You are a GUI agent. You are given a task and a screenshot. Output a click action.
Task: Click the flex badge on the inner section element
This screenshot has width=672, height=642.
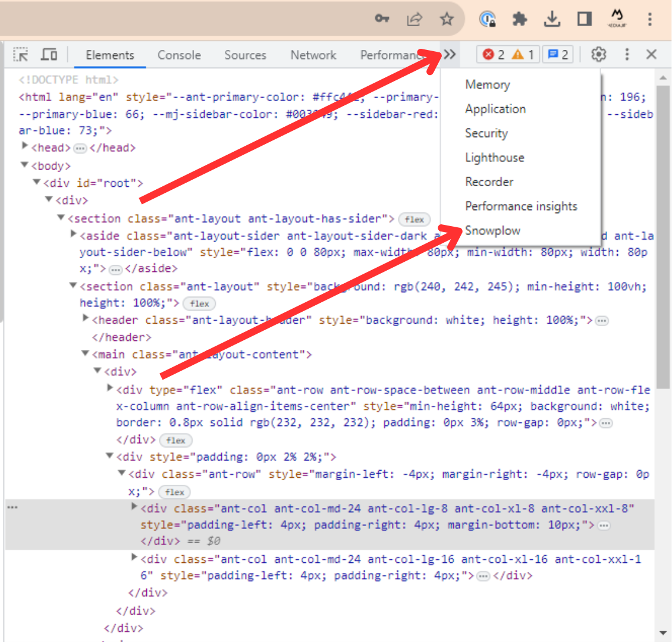point(199,303)
